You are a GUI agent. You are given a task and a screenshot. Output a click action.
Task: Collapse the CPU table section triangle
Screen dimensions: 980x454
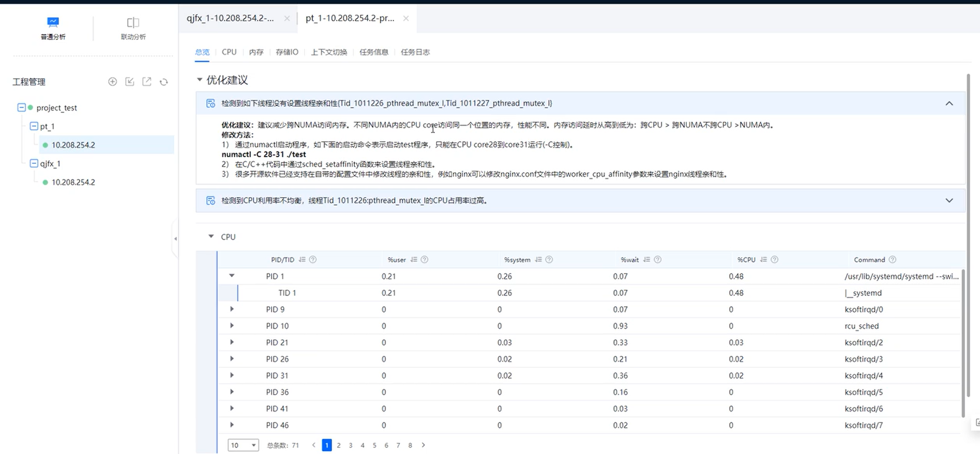pyautogui.click(x=211, y=236)
